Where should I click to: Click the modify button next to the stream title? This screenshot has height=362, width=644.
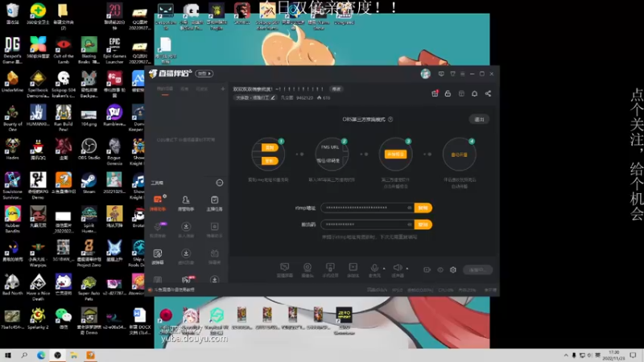click(x=336, y=88)
